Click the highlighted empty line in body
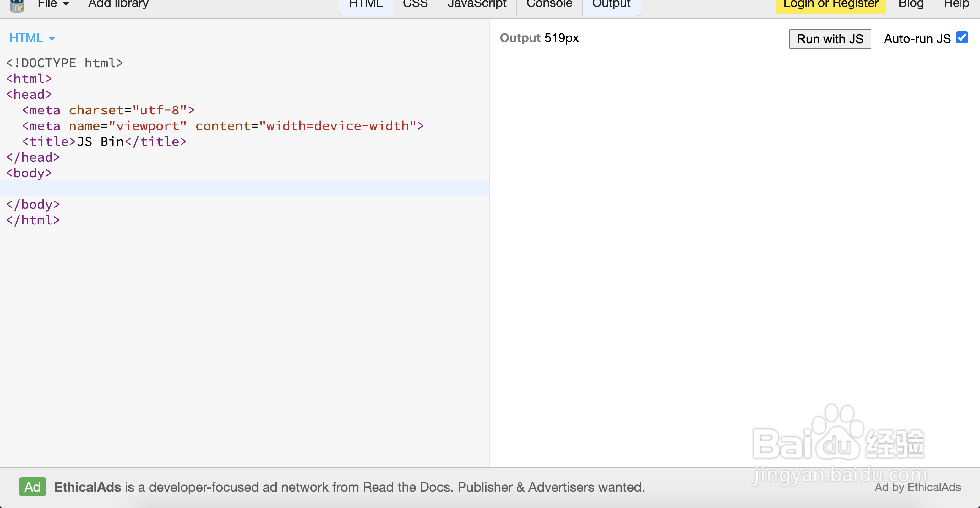Viewport: 980px width, 508px height. coord(245,189)
